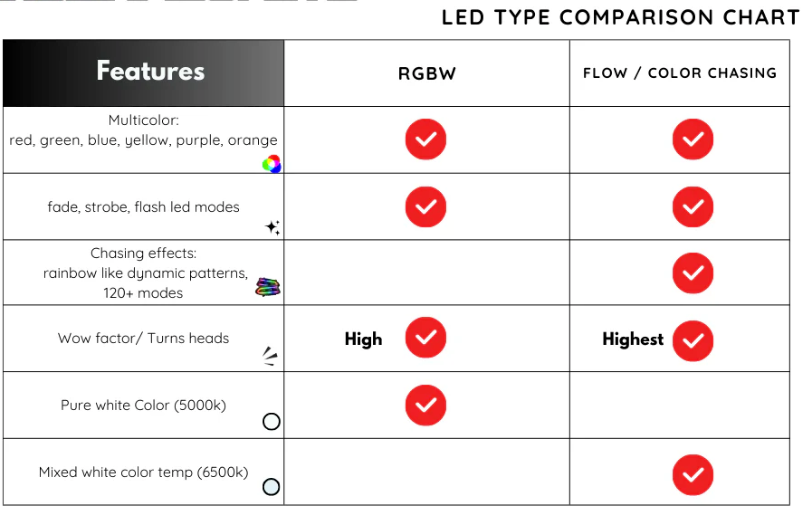Click the RGBW checkmark for Multicolor row
The image size is (801, 506).
[426, 139]
